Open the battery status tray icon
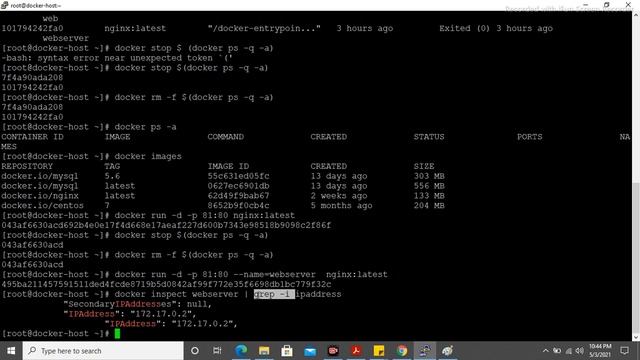Screen dimensions: 640x360 click(x=557, y=351)
